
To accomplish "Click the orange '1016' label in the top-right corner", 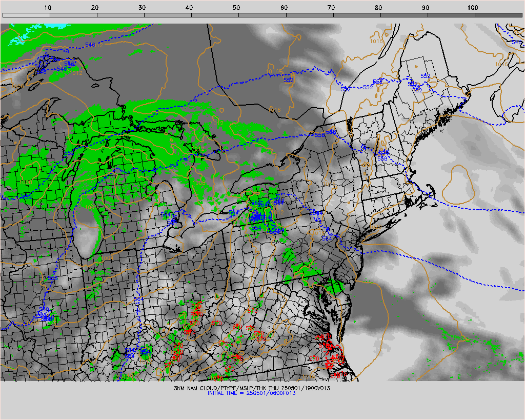I will pos(501,64).
